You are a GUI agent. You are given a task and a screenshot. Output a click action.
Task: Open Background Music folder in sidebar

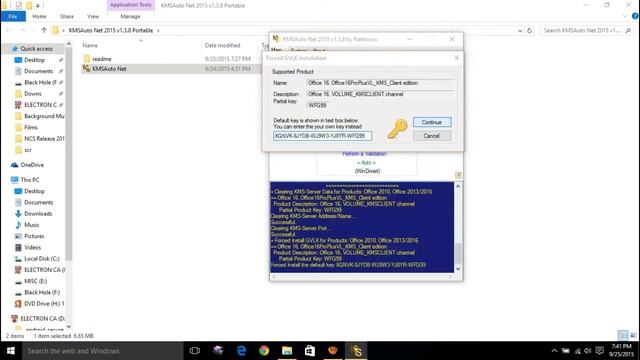(44, 116)
